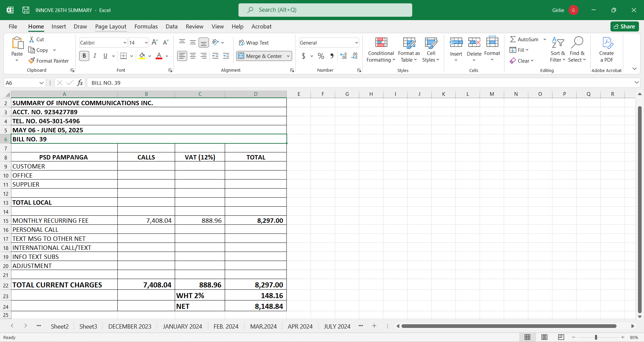This screenshot has height=342, width=644.
Task: Apply borders using the Borders icon
Action: tap(124, 56)
